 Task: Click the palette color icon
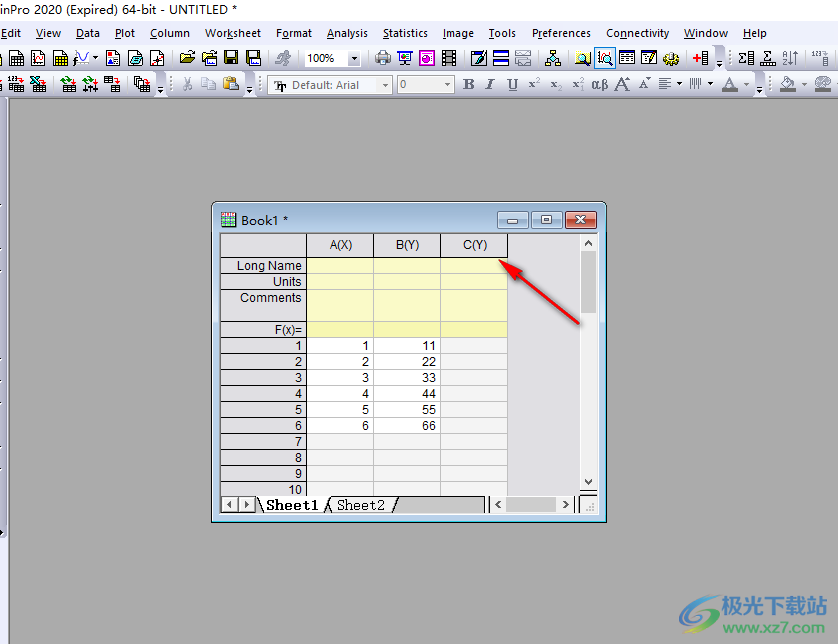point(823,84)
